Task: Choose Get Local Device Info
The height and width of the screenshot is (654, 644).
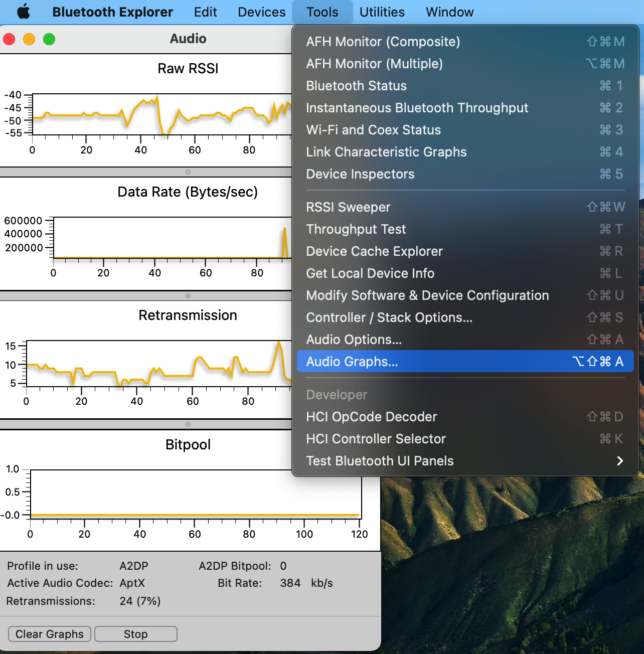Action: (x=465, y=273)
